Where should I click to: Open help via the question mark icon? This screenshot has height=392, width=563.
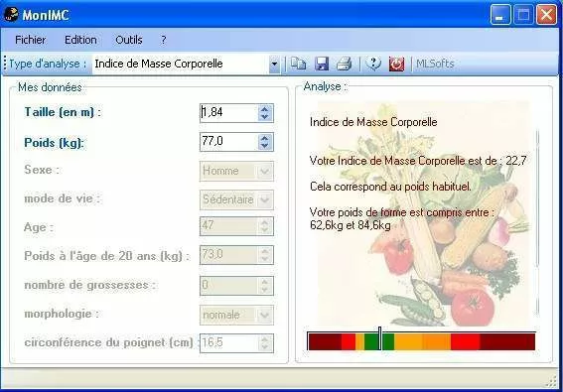coord(373,64)
